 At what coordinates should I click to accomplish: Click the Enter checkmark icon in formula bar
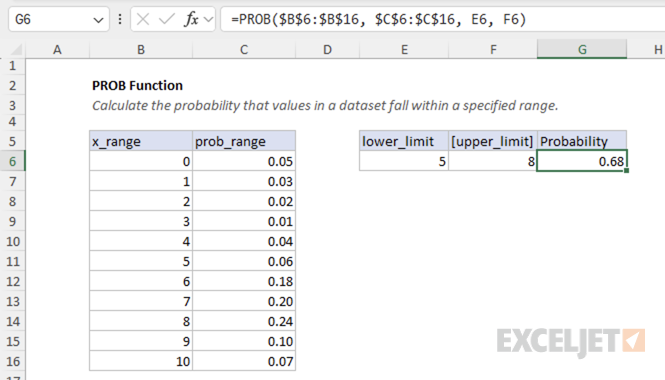(x=167, y=19)
